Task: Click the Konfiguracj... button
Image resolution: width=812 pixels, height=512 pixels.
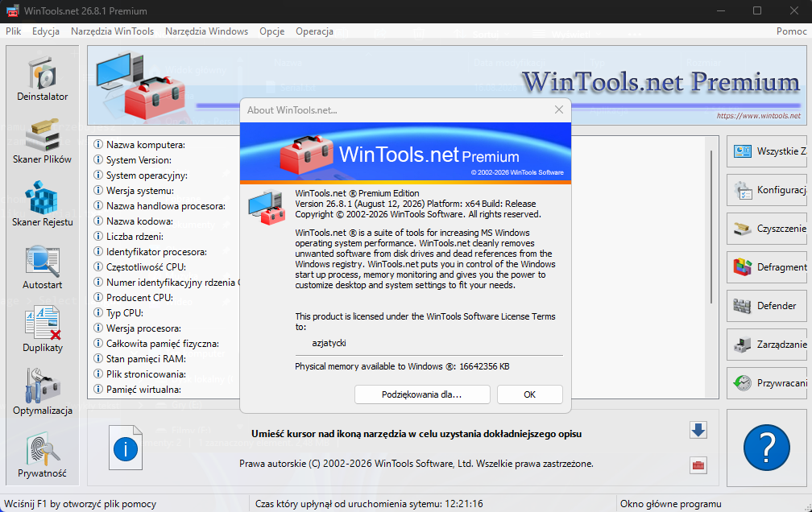Action: [767, 190]
